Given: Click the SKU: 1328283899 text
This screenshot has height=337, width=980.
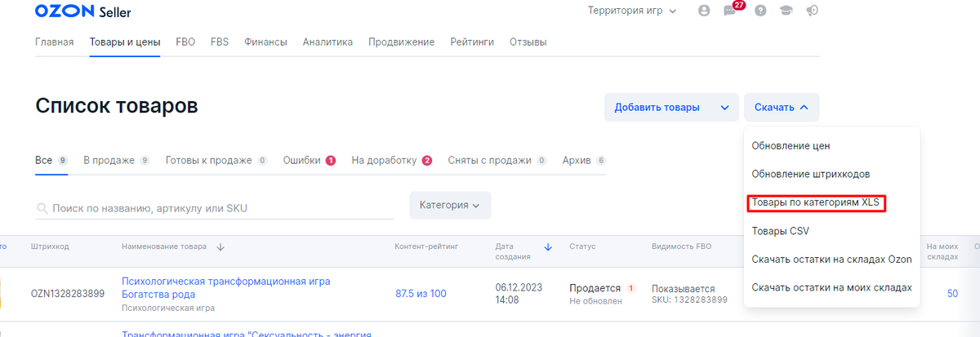Looking at the screenshot, I should coord(689,301).
